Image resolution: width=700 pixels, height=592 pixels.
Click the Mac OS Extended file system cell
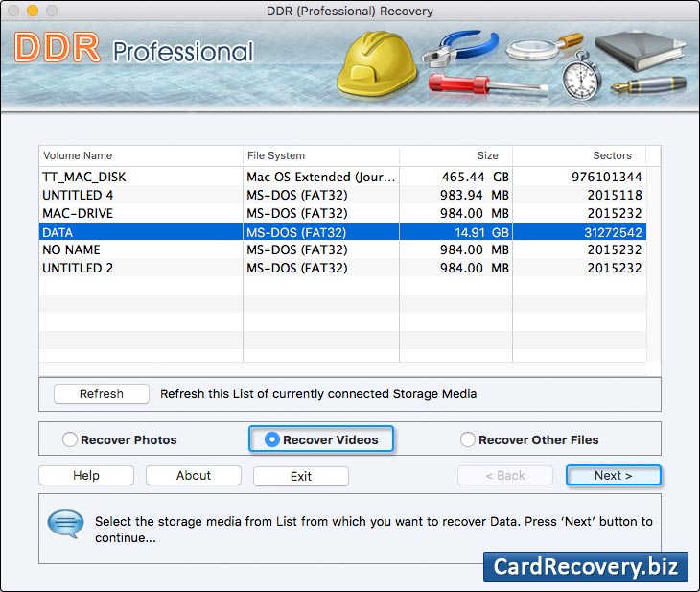(x=321, y=177)
